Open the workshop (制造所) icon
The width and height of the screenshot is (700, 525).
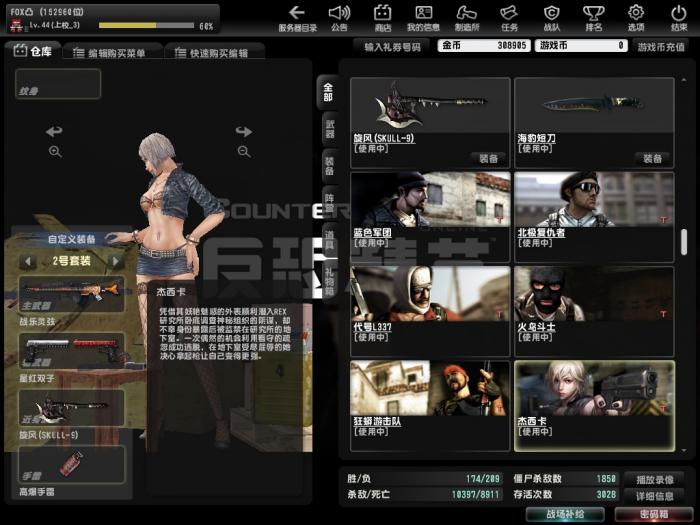tap(467, 18)
